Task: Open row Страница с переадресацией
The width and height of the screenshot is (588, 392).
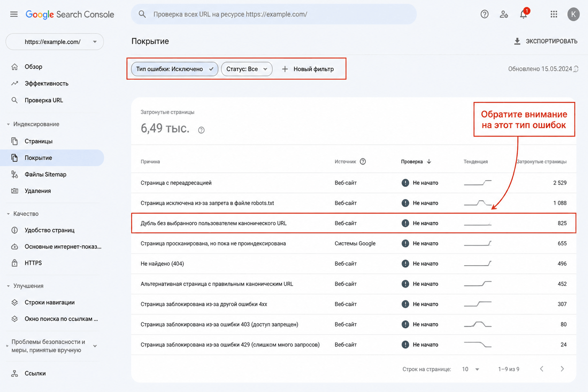Action: [x=354, y=183]
